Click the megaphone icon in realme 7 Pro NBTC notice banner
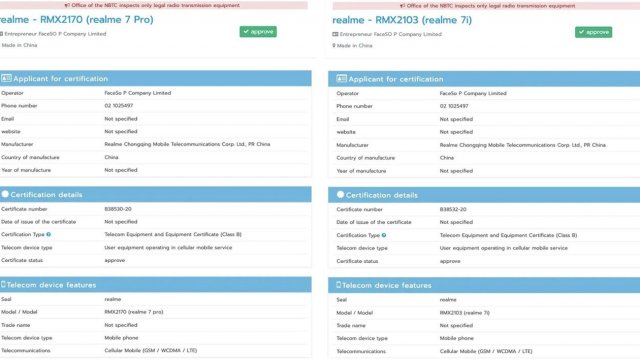The height and width of the screenshot is (360, 640). tap(67, 5)
